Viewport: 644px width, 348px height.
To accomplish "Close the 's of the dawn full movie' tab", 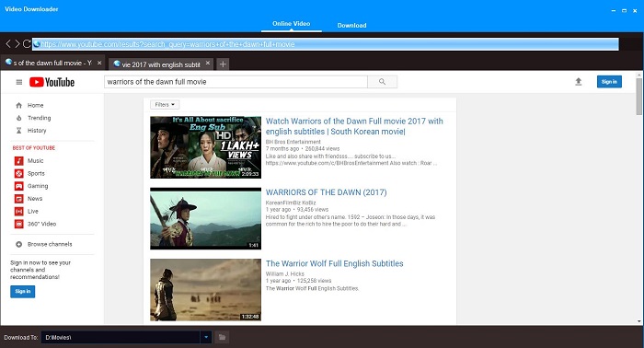I will click(99, 63).
